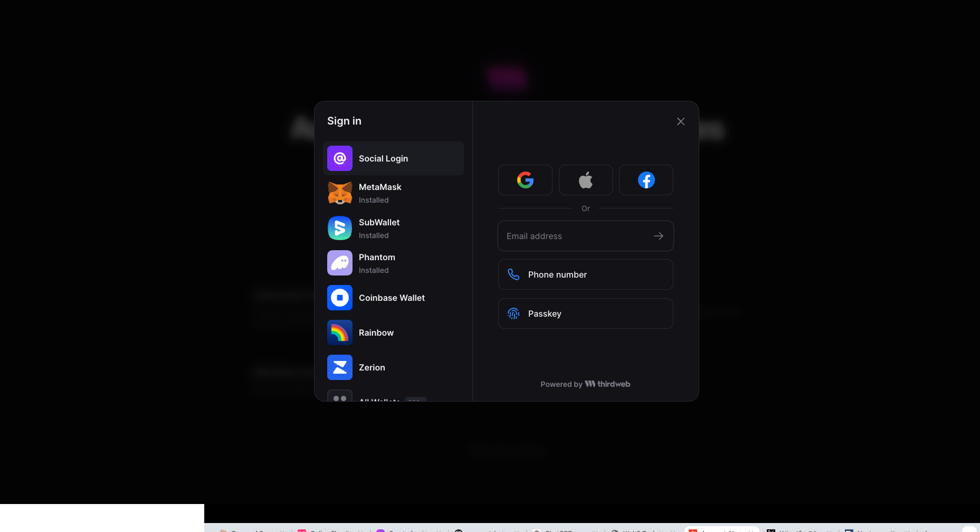Screen dimensions: 980x532
Task: Sign in with Apple icon button
Action: 586,180
